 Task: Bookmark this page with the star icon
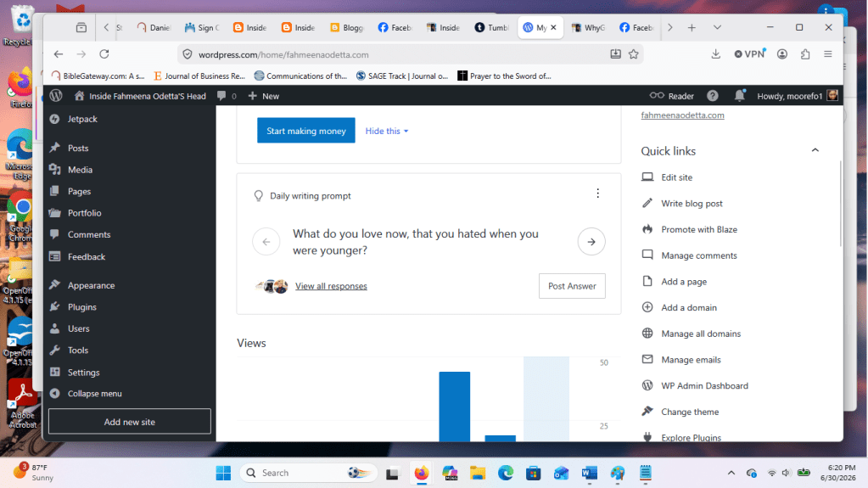[634, 54]
